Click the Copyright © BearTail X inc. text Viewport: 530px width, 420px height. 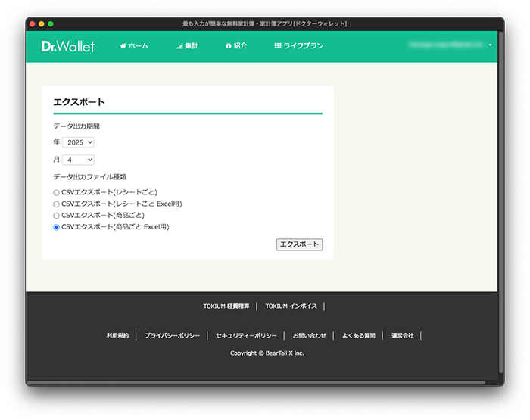pos(267,353)
